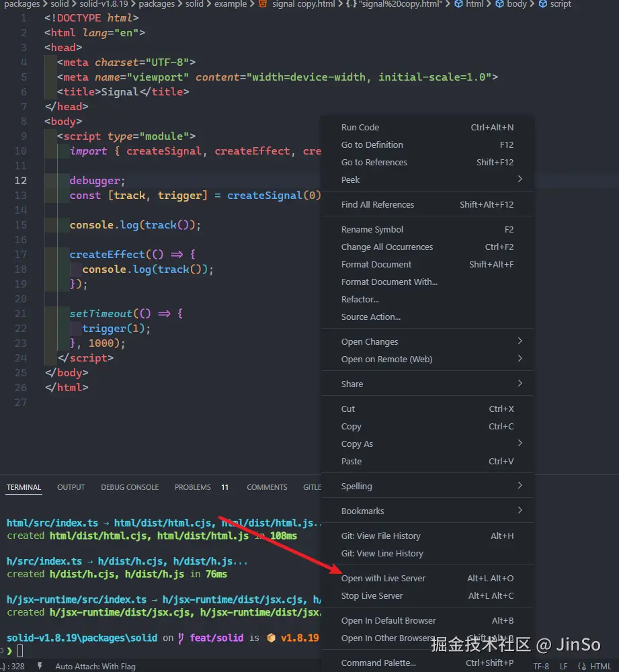Select Open In Other Browsers
This screenshot has height=672, width=619.
click(x=427, y=638)
